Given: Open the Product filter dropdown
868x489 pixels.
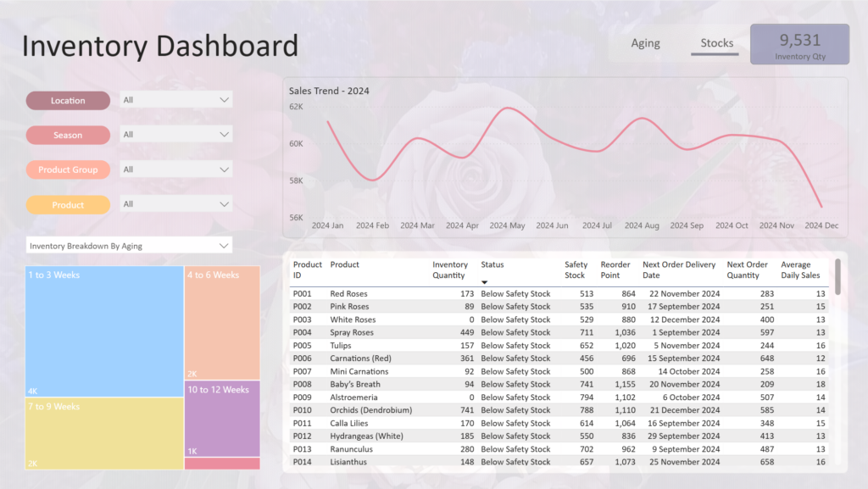Looking at the screenshot, I should (x=175, y=204).
